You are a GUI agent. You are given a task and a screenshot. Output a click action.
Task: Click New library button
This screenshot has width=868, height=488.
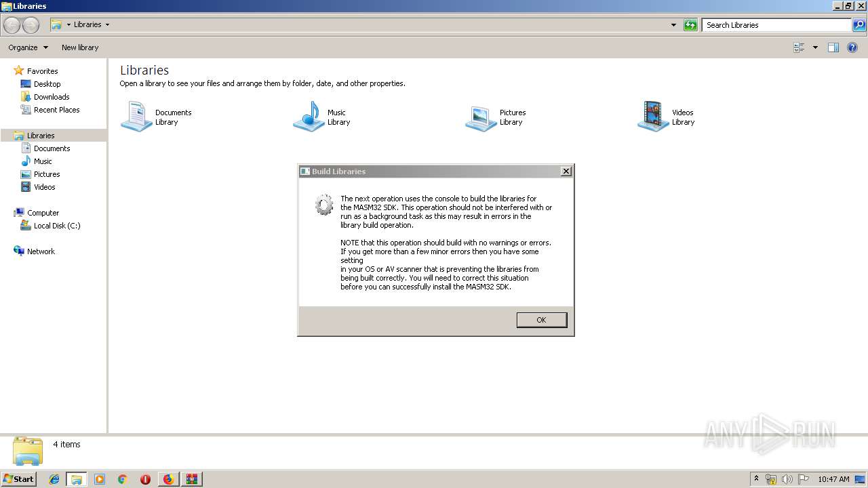80,47
